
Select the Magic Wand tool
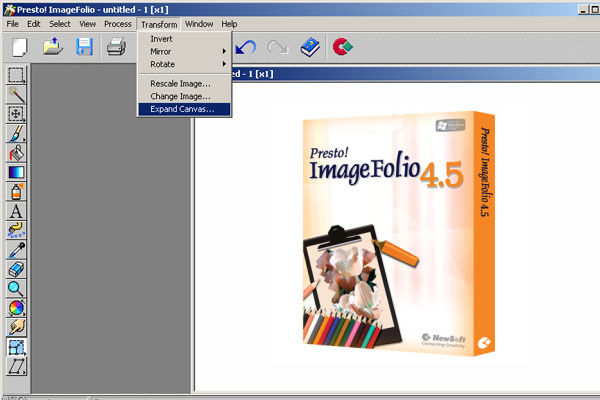pos(16,95)
